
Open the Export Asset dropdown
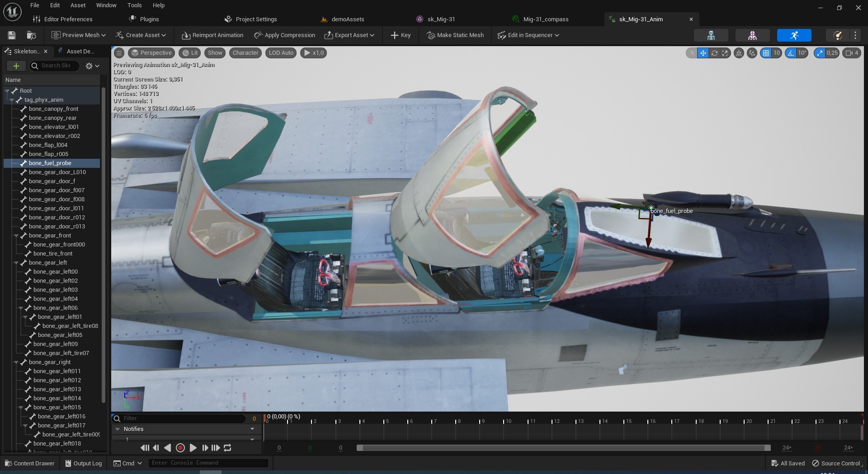pos(349,35)
